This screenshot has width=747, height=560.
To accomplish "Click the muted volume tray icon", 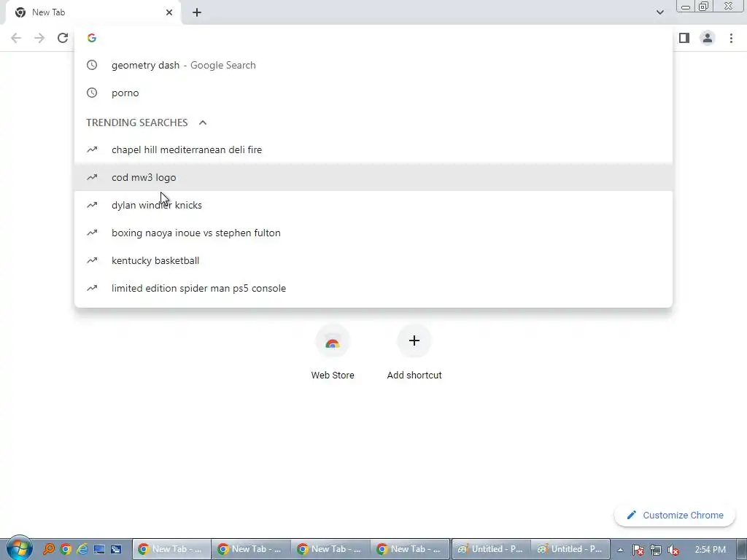I will point(673,550).
